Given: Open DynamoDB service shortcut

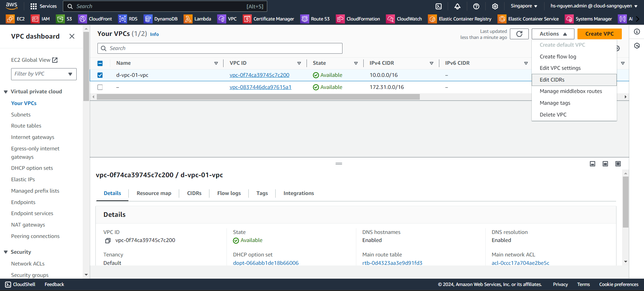Looking at the screenshot, I should [161, 19].
